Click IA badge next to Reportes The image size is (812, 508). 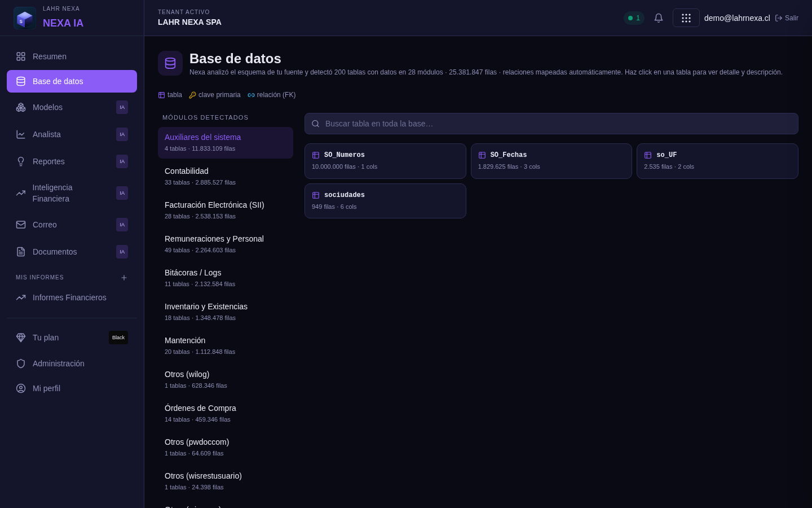pyautogui.click(x=122, y=161)
